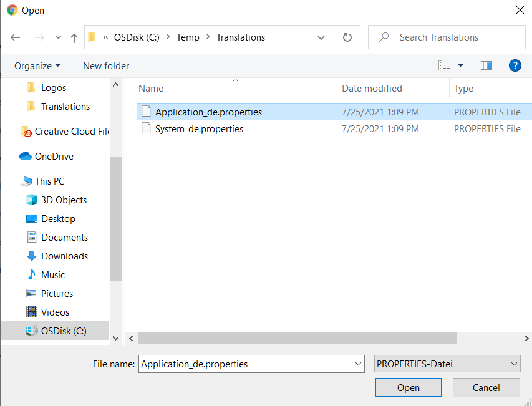532x406 pixels.
Task: Select the System_de.properties file icon
Action: click(146, 129)
